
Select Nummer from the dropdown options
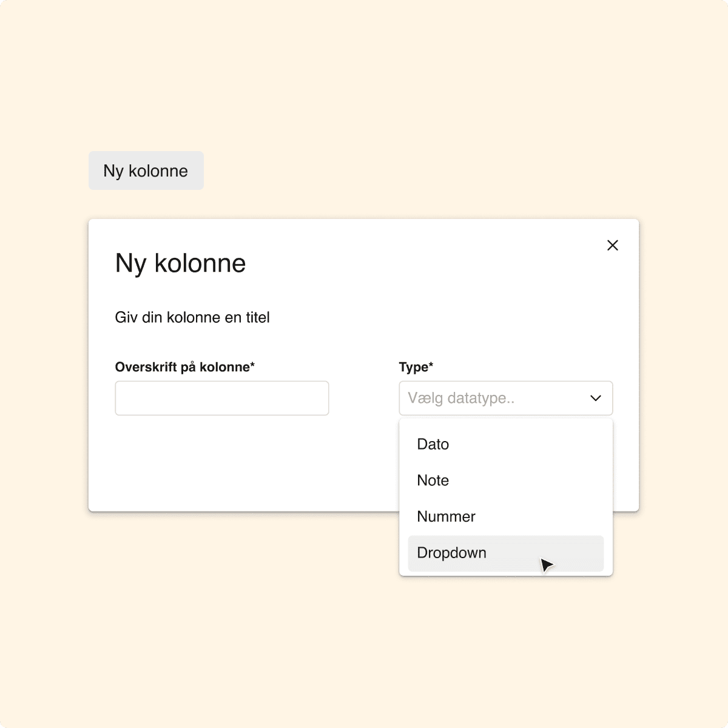(x=446, y=516)
